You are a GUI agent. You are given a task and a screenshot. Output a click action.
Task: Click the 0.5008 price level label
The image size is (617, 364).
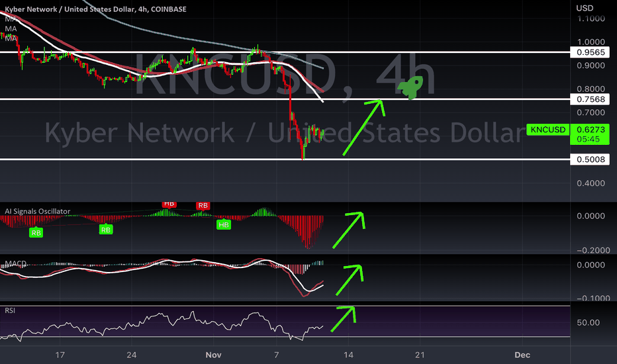click(591, 159)
